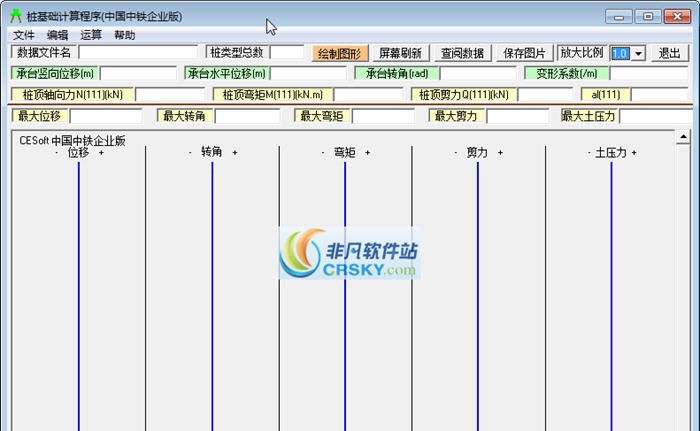Click the 变形系数(/m) value field

(649, 73)
